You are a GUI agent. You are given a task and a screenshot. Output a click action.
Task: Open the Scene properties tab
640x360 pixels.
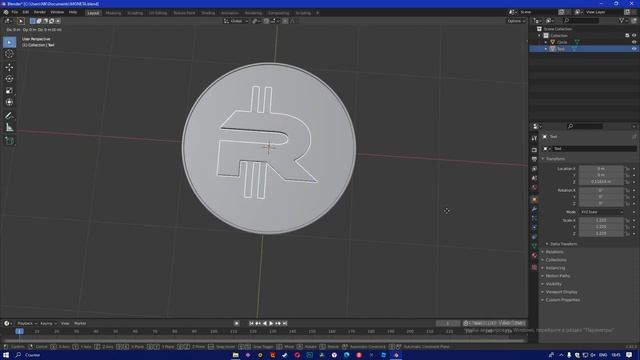point(534,178)
